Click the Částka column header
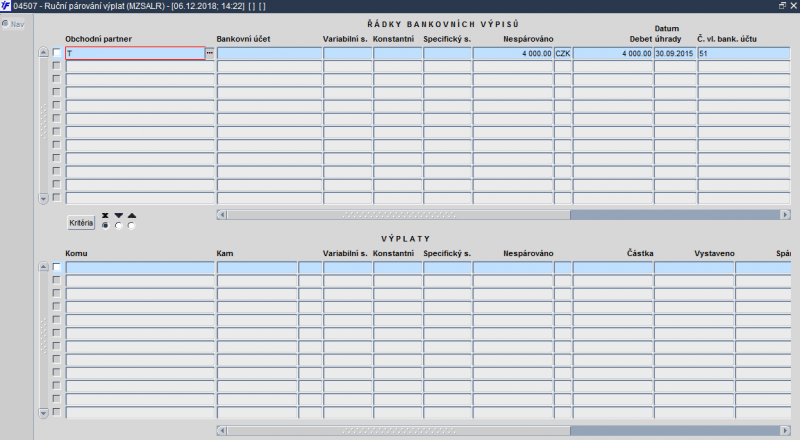Viewport: 800px width, 440px height. click(x=640, y=253)
